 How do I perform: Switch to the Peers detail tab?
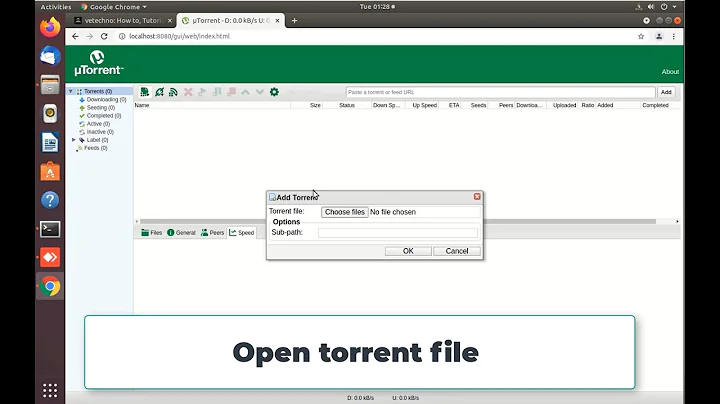coord(213,233)
